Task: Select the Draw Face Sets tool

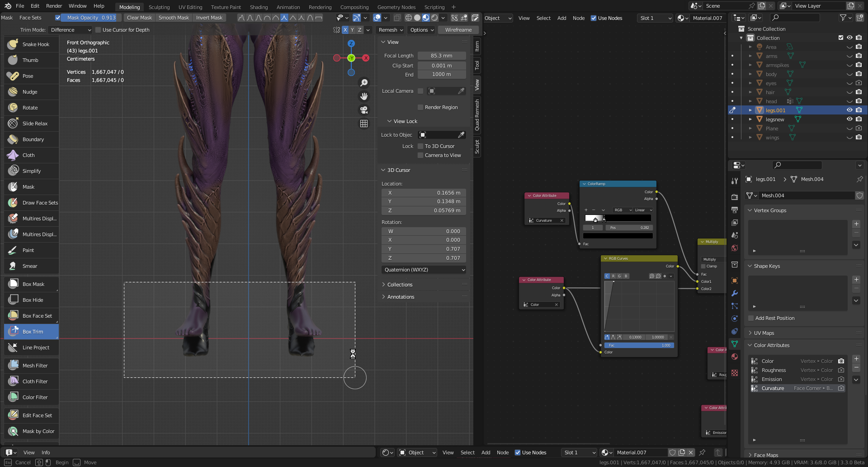Action: (31, 203)
